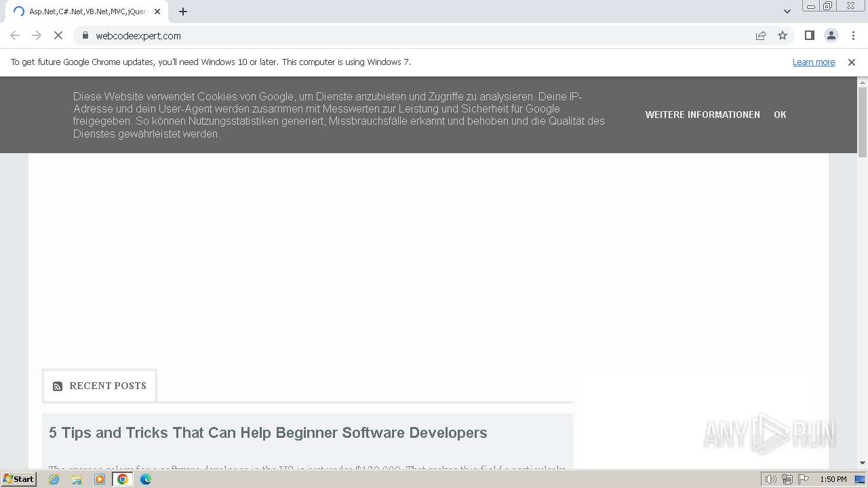Open site information via the lock icon
Screen dimensions: 868x488
pyautogui.click(x=85, y=35)
